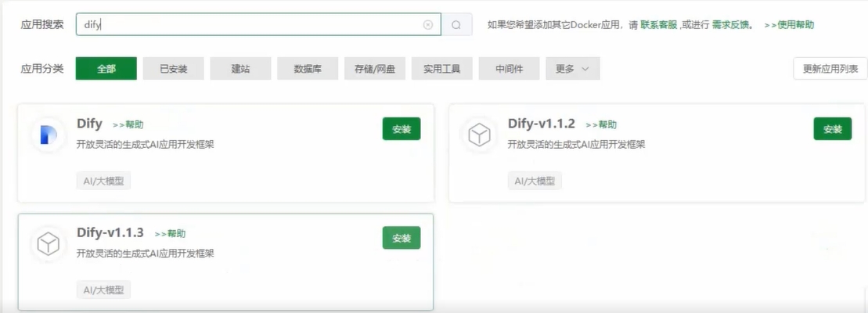The width and height of the screenshot is (868, 313).
Task: Click the description under Dify-v1.1.2
Action: point(576,145)
